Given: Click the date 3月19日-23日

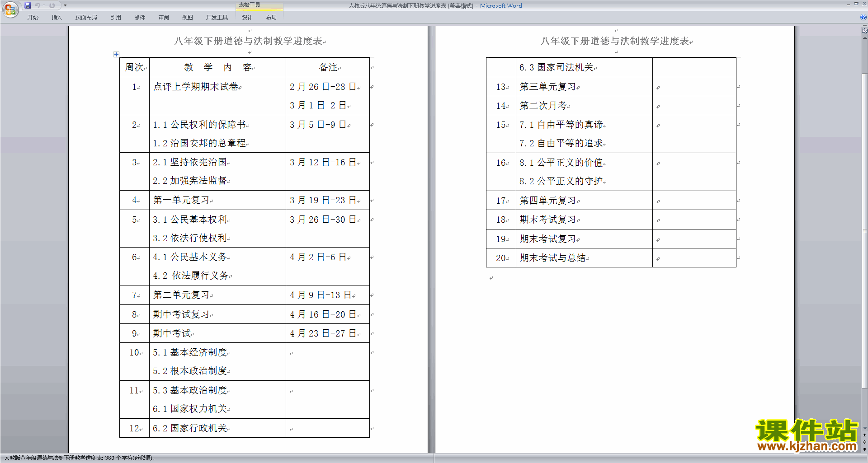Looking at the screenshot, I should [x=324, y=200].
